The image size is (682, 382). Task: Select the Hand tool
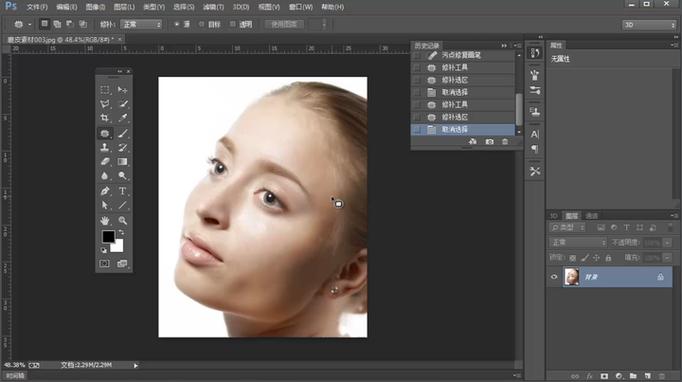click(105, 220)
